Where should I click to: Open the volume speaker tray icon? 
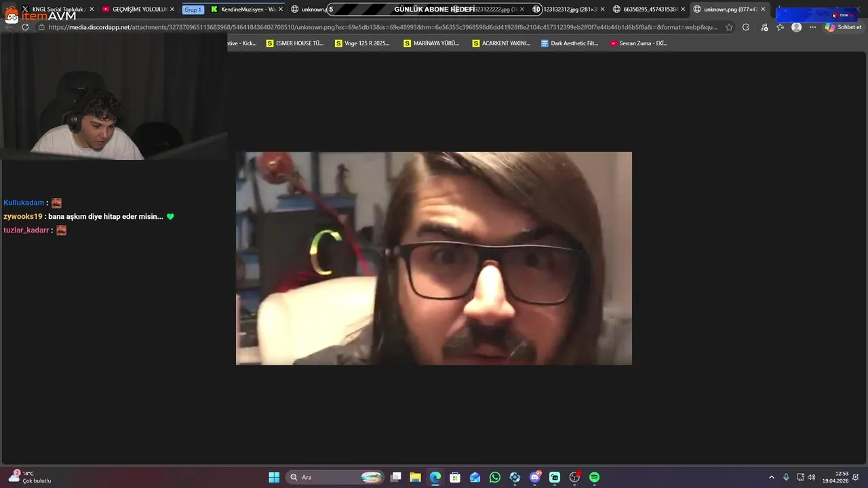[x=812, y=477]
